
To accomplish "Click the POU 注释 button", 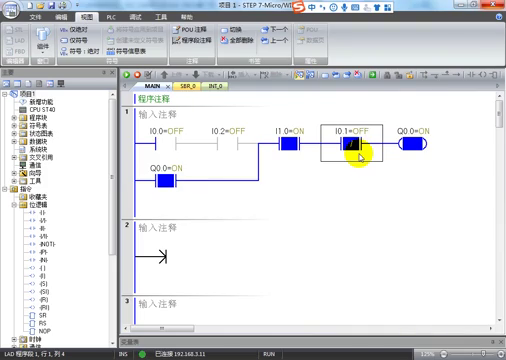I will [189, 30].
